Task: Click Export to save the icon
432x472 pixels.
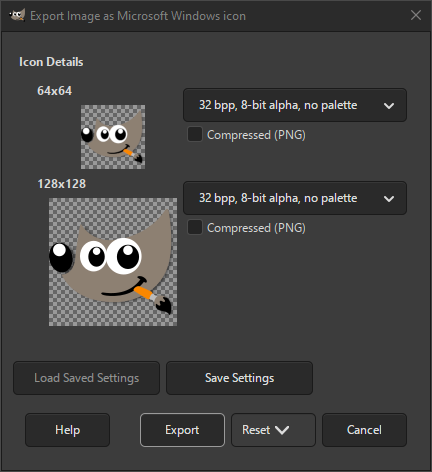Action: click(182, 430)
